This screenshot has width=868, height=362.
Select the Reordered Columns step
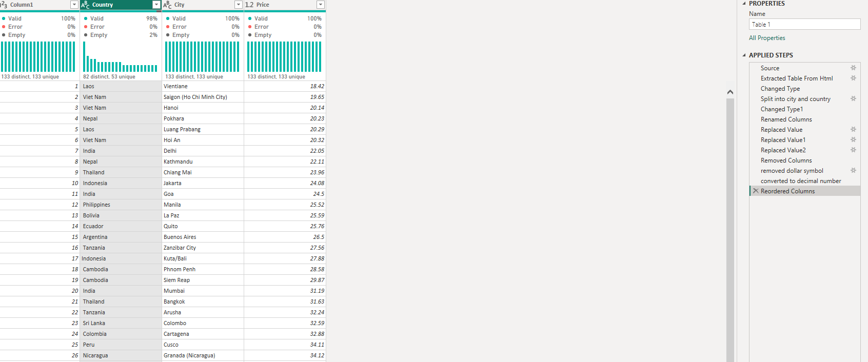(x=805, y=191)
